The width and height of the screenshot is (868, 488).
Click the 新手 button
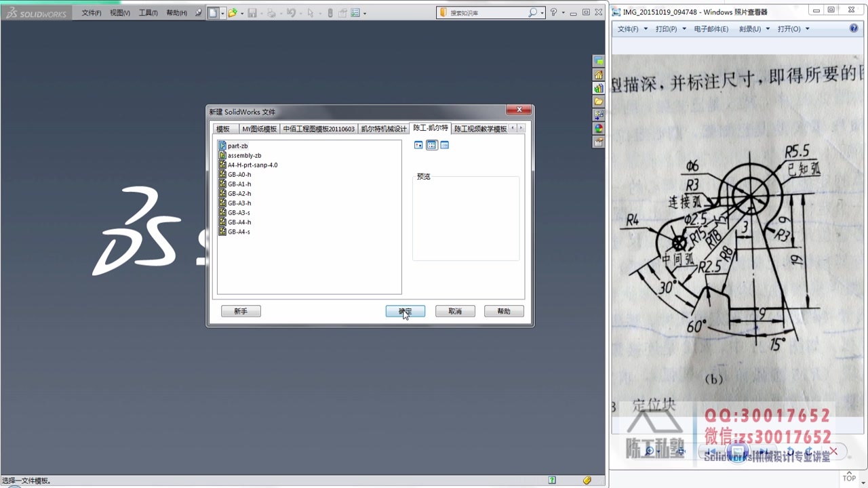(x=241, y=311)
